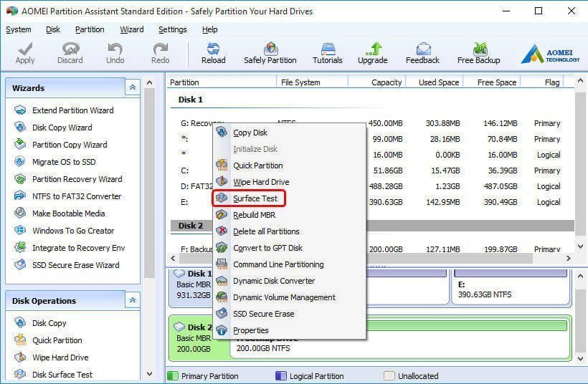588x384 pixels.
Task: Click the Undo arrow icon
Action: [x=115, y=49]
